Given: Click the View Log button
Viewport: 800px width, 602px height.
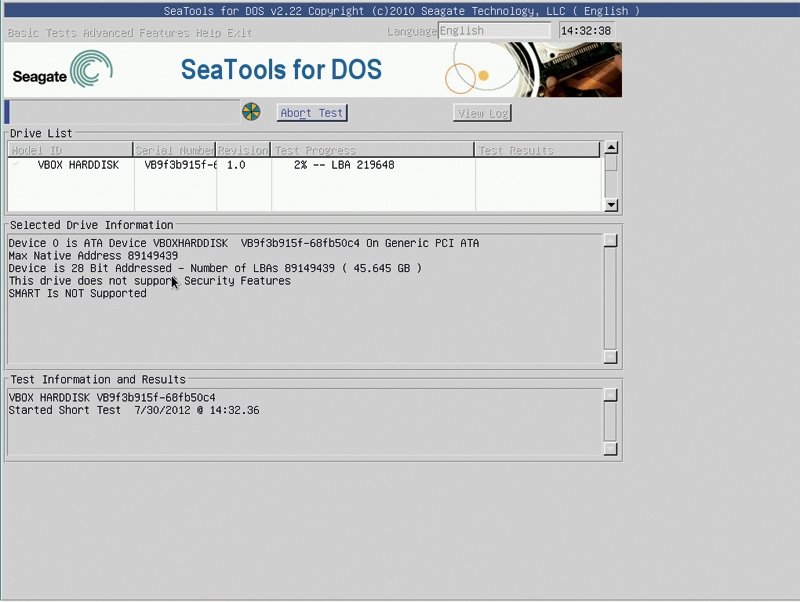Looking at the screenshot, I should pyautogui.click(x=482, y=113).
